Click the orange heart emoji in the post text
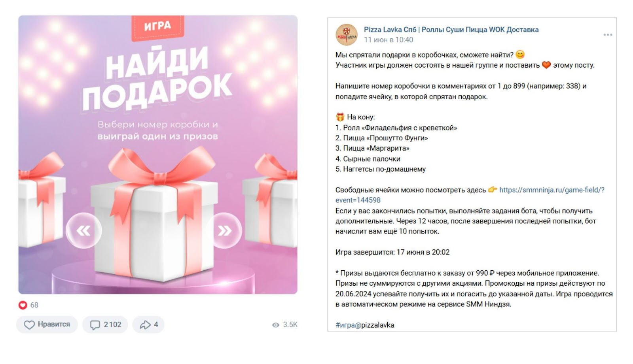The height and width of the screenshot is (364, 633). [x=546, y=65]
